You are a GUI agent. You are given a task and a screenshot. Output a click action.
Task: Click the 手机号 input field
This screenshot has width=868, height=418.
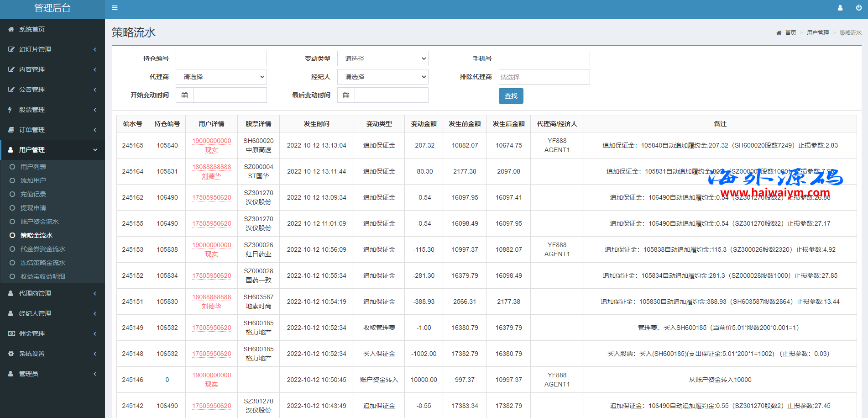(544, 58)
